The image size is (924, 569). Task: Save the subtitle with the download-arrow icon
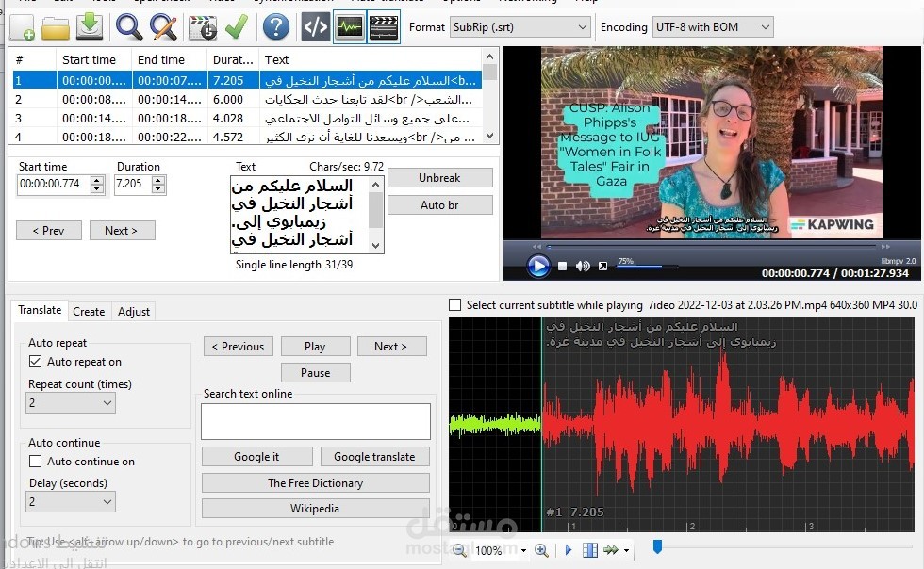[x=90, y=27]
